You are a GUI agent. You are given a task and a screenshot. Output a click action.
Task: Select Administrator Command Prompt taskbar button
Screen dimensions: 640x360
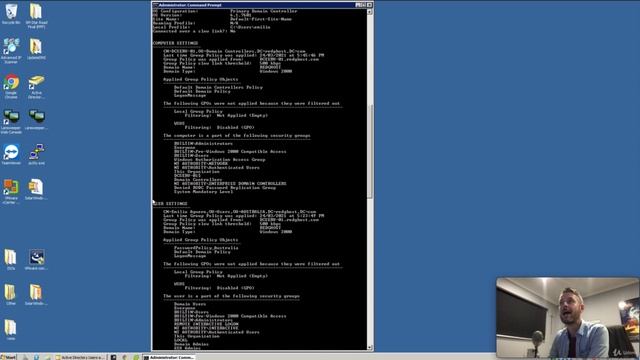pyautogui.click(x=168, y=357)
